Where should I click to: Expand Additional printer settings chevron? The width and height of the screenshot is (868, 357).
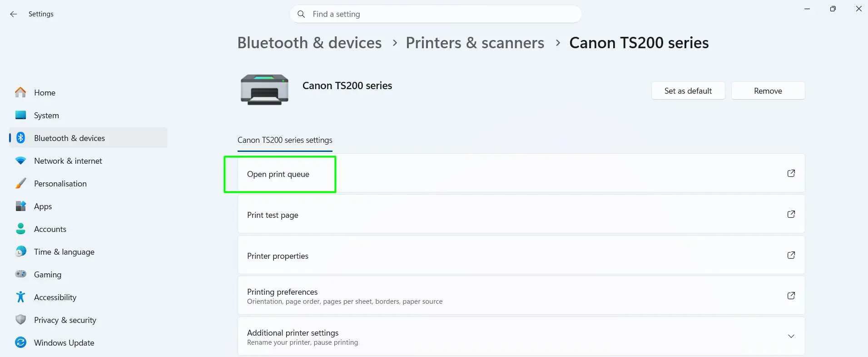[x=791, y=337]
